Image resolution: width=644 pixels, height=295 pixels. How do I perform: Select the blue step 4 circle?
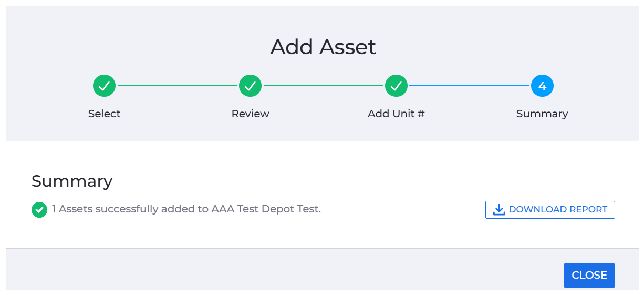pos(542,86)
